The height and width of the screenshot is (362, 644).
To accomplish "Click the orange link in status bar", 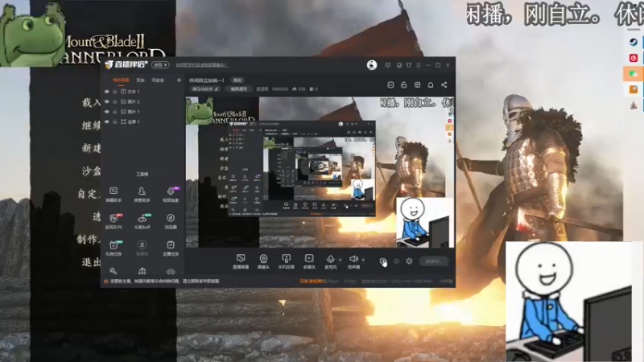I will pos(312,281).
